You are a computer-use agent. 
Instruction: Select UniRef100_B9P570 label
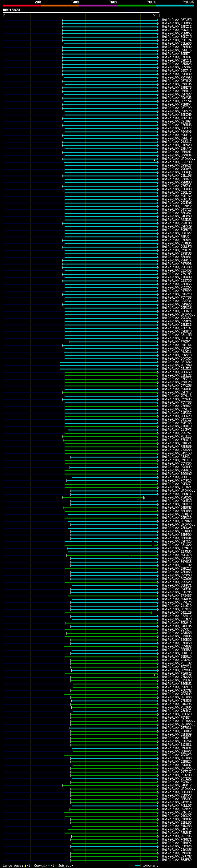tap(177, 111)
